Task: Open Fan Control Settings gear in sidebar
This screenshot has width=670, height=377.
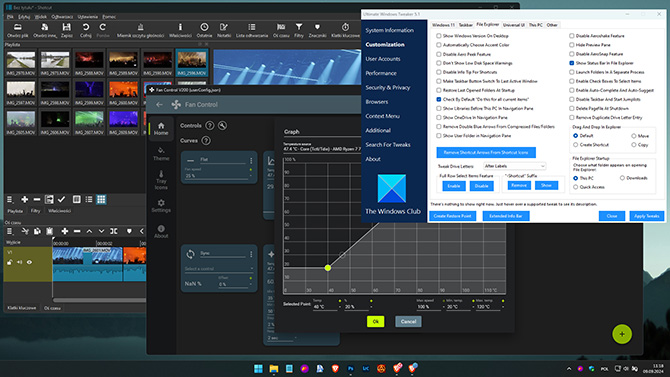Action: tap(161, 206)
